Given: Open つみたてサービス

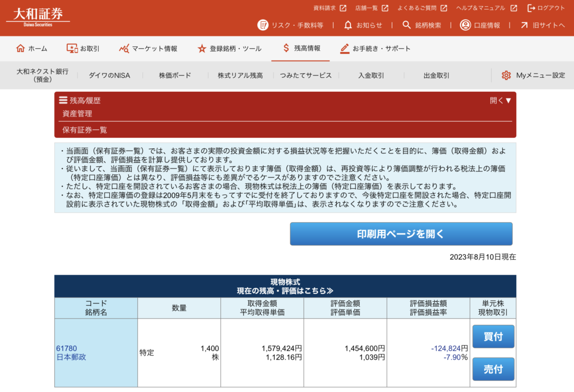Looking at the screenshot, I should [305, 76].
